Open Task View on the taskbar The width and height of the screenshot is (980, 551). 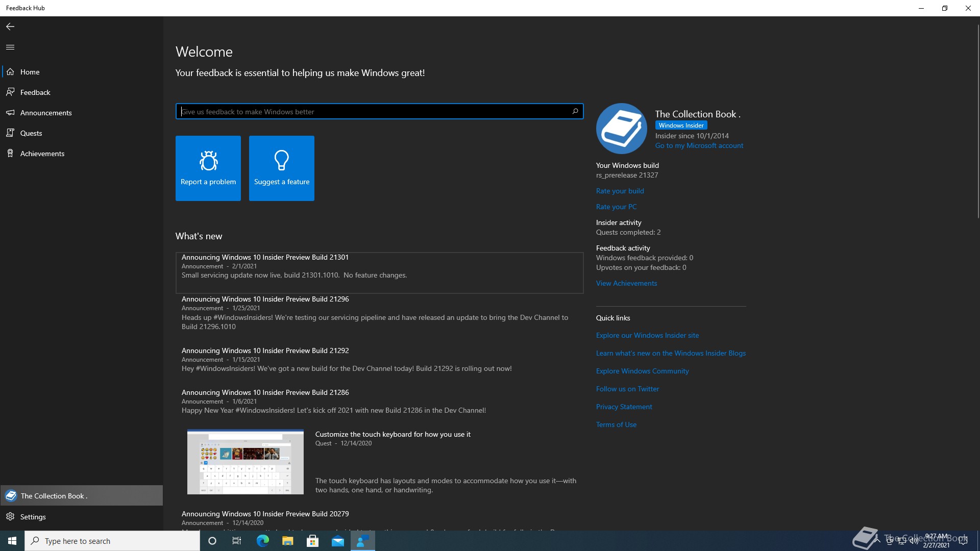237,541
